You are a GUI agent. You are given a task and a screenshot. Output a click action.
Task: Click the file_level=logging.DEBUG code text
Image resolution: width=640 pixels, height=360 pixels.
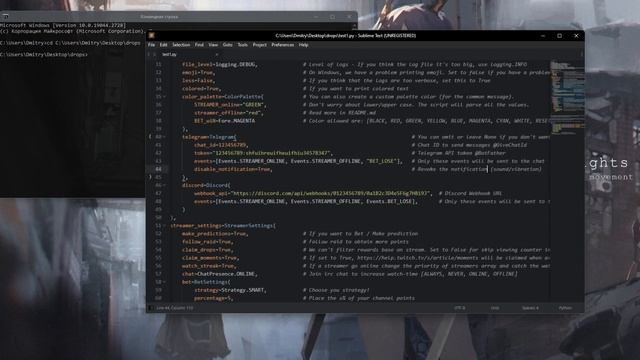click(220, 64)
